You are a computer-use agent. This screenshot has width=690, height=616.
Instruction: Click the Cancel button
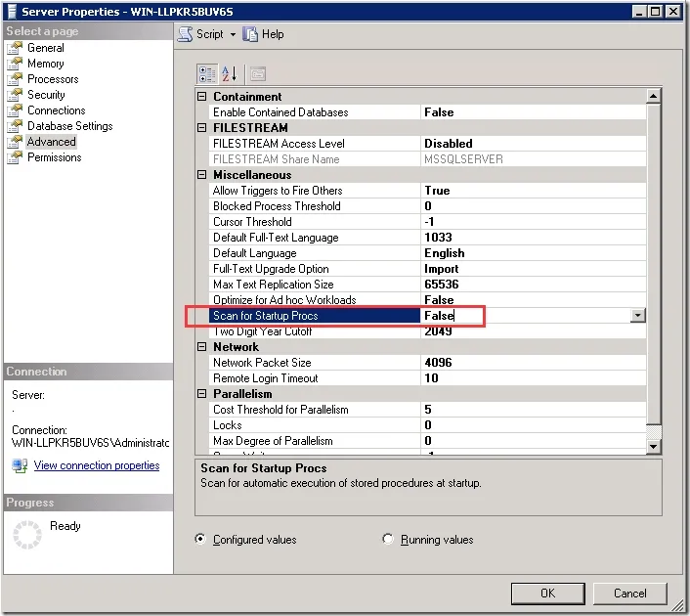click(x=629, y=594)
